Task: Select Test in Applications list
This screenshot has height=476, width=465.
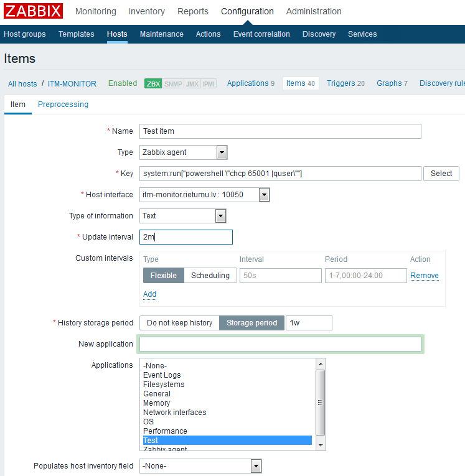Action: point(227,441)
